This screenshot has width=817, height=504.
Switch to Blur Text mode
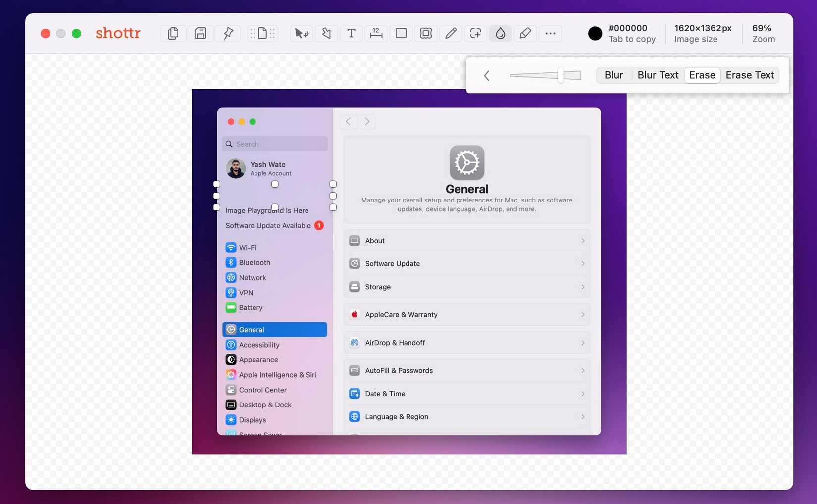click(x=658, y=75)
